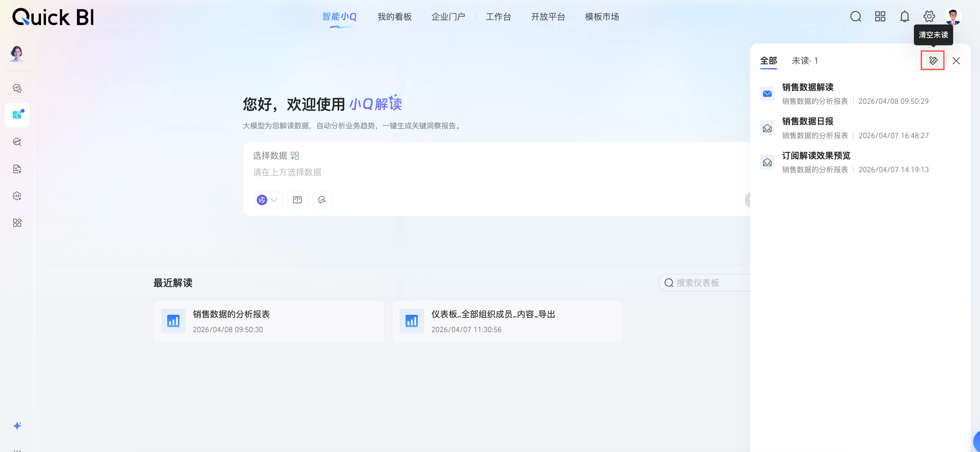Viewport: 980px width, 452px height.
Task: Go to the 工作台 tab
Action: [x=499, y=17]
